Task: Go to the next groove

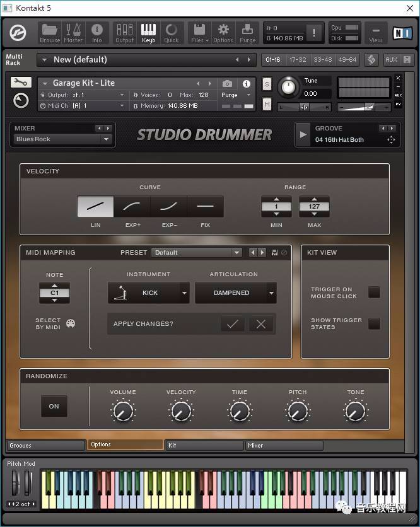Action: tap(392, 128)
